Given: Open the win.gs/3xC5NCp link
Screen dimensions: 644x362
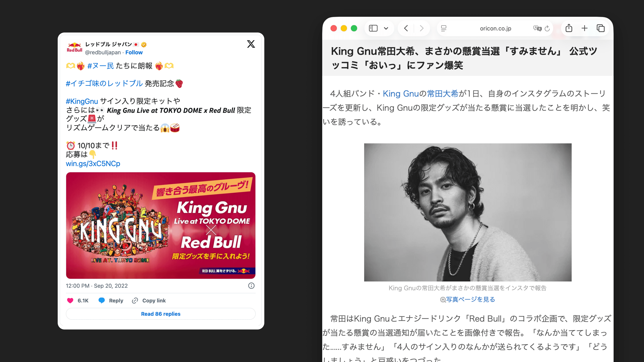Looking at the screenshot, I should coord(93,163).
